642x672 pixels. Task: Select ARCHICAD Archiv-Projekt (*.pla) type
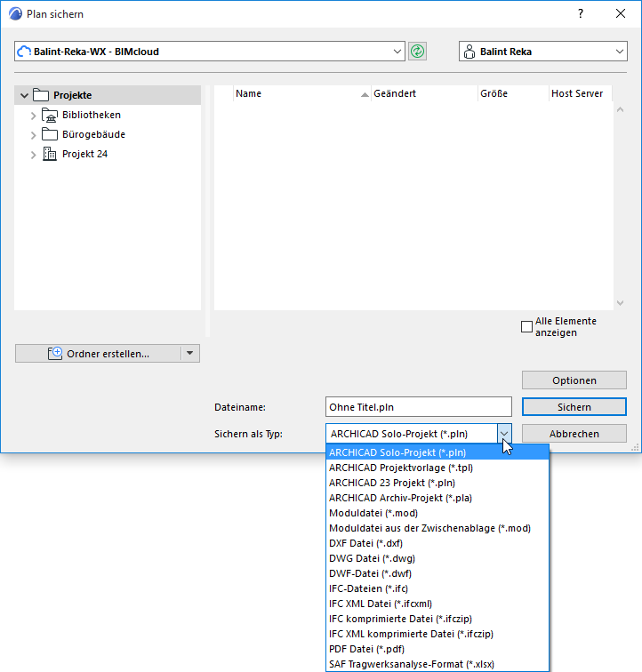437,498
